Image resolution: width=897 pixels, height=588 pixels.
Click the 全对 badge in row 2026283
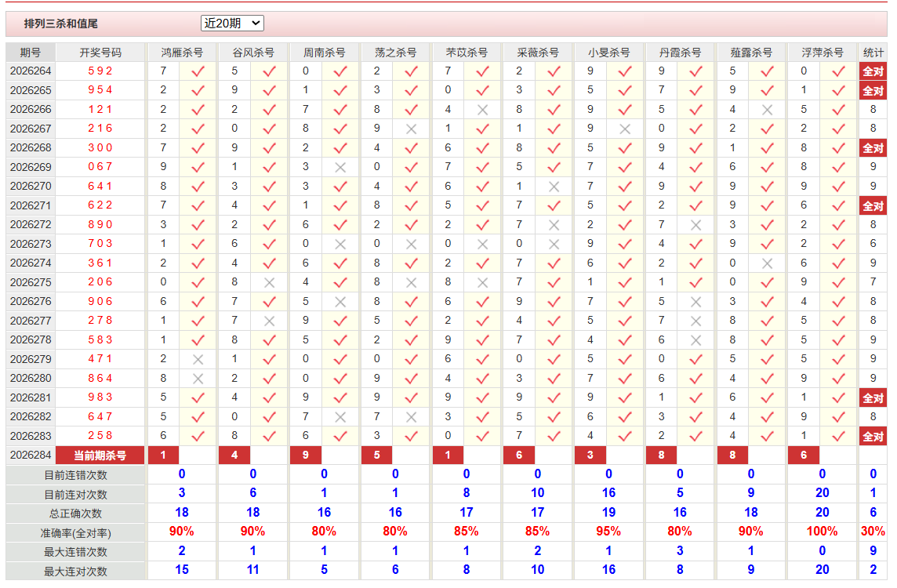pos(873,437)
